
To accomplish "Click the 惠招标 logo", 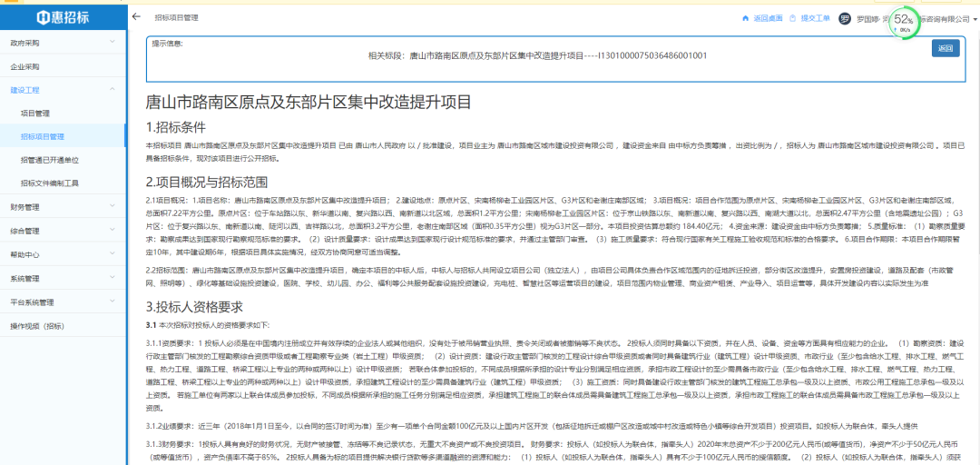I will point(63,17).
